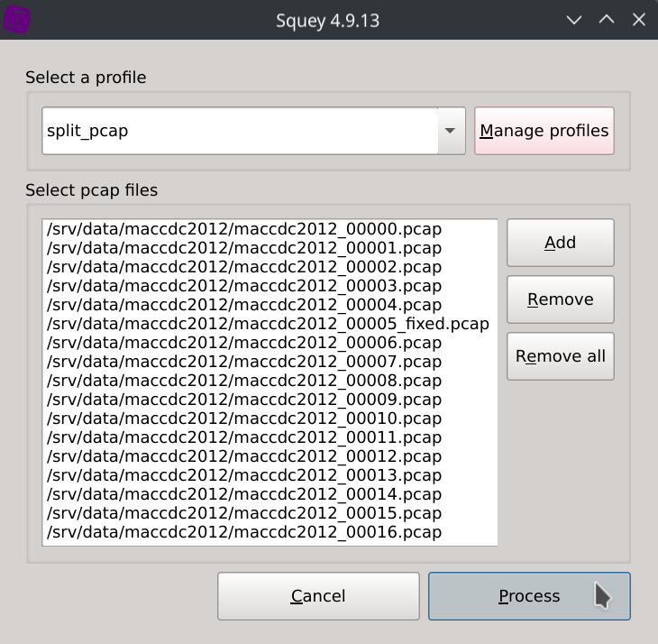Image resolution: width=658 pixels, height=644 pixels.
Task: Minimize the Squey window
Action: tap(573, 19)
